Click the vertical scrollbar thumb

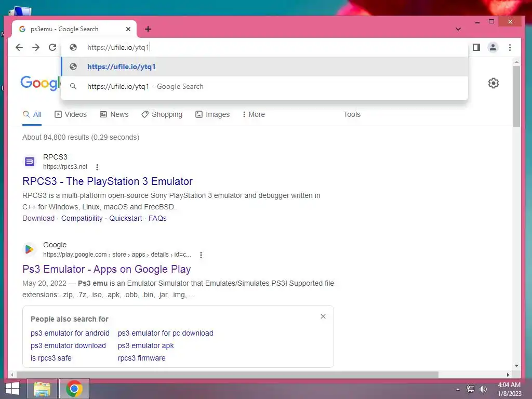pyautogui.click(x=516, y=96)
